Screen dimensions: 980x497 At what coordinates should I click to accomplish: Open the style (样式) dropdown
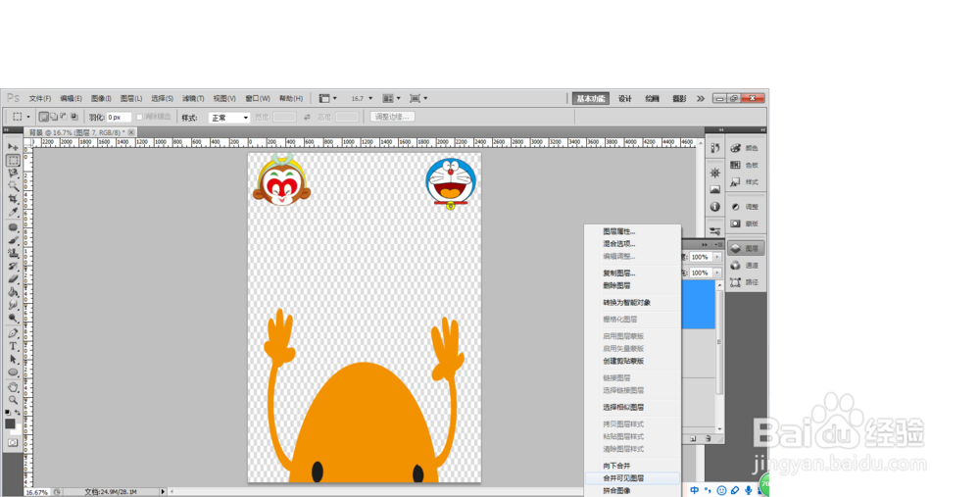228,118
